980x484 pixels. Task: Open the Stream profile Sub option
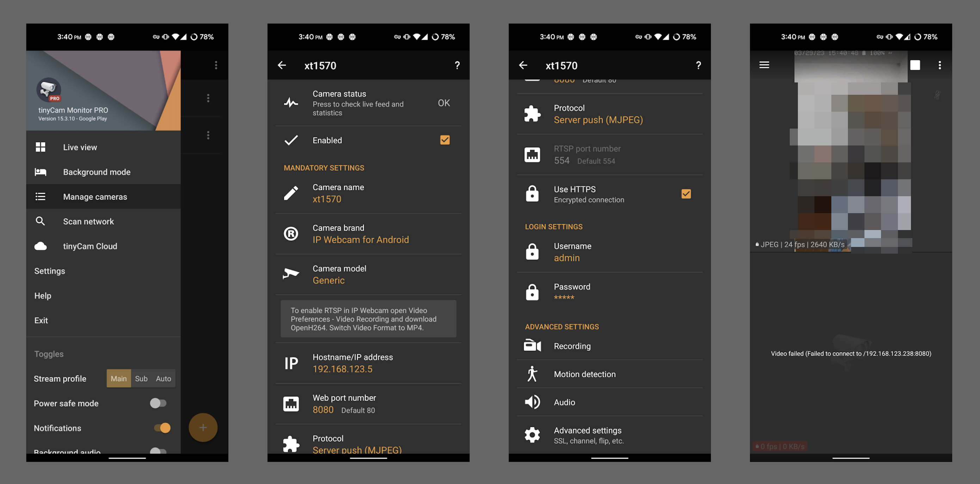(x=141, y=378)
